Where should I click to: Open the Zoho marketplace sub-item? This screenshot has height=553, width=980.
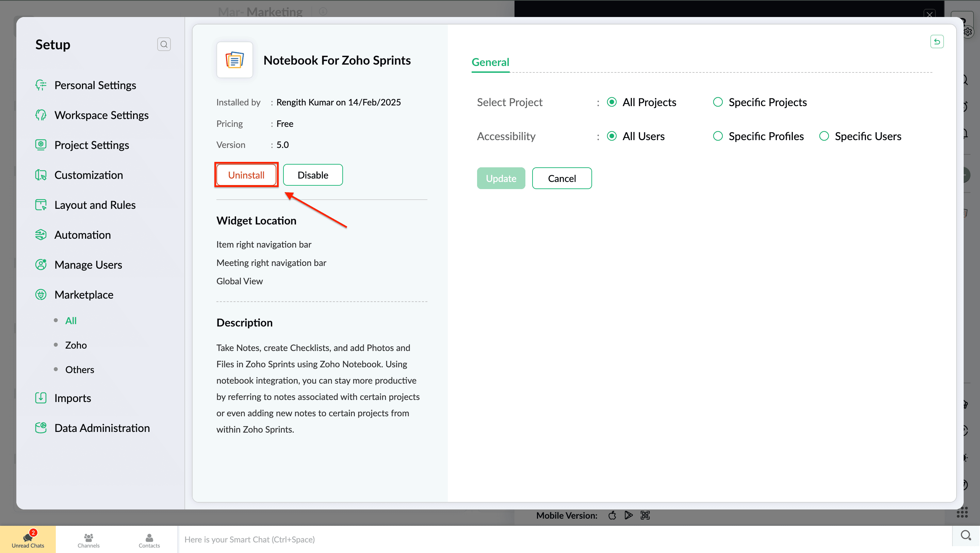coord(76,345)
